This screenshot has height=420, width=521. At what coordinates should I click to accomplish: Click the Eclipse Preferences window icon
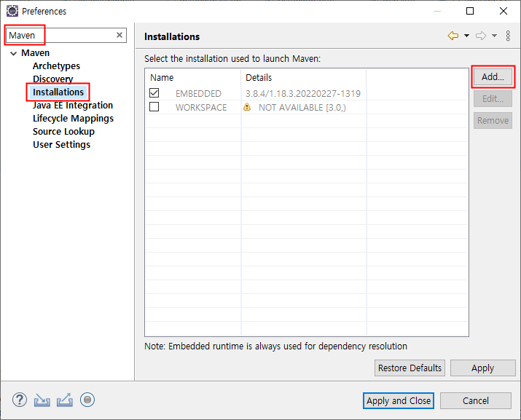(x=12, y=11)
